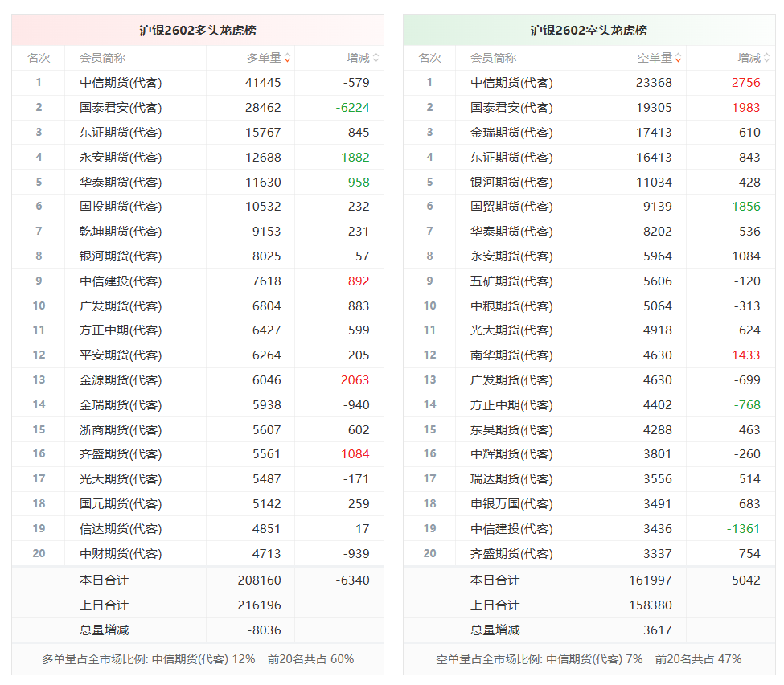The height and width of the screenshot is (685, 784).
Task: Sort short table by 增减 arrows
Action: point(766,58)
